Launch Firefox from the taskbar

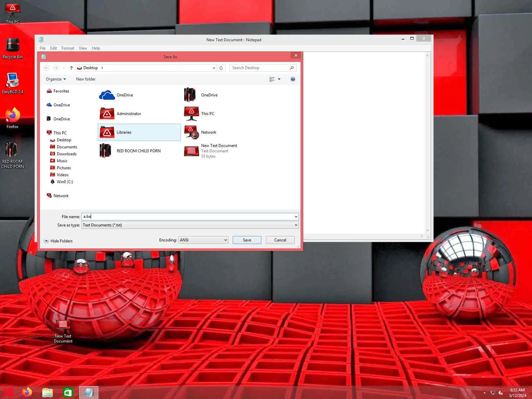[27, 392]
